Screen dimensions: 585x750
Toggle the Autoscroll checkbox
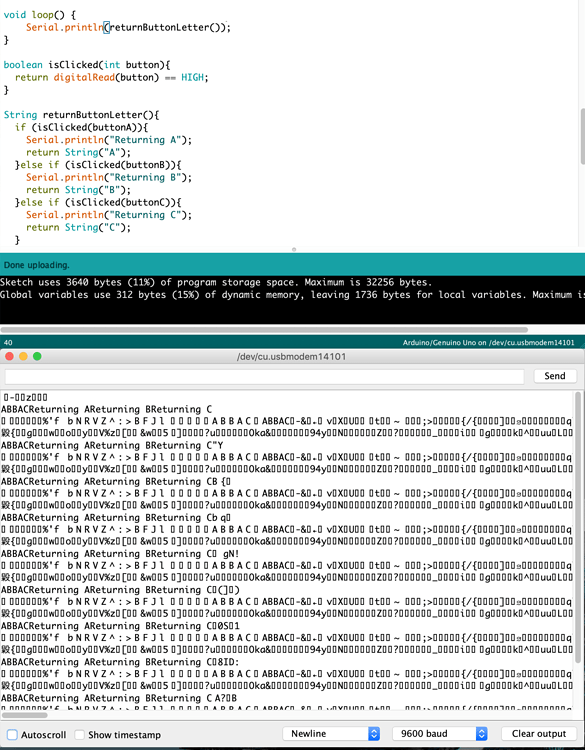click(12, 735)
